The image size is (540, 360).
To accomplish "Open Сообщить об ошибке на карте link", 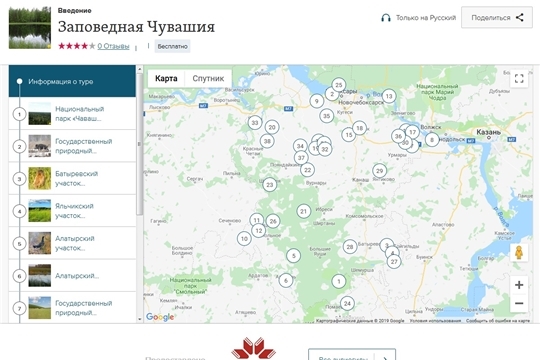I will 498,321.
